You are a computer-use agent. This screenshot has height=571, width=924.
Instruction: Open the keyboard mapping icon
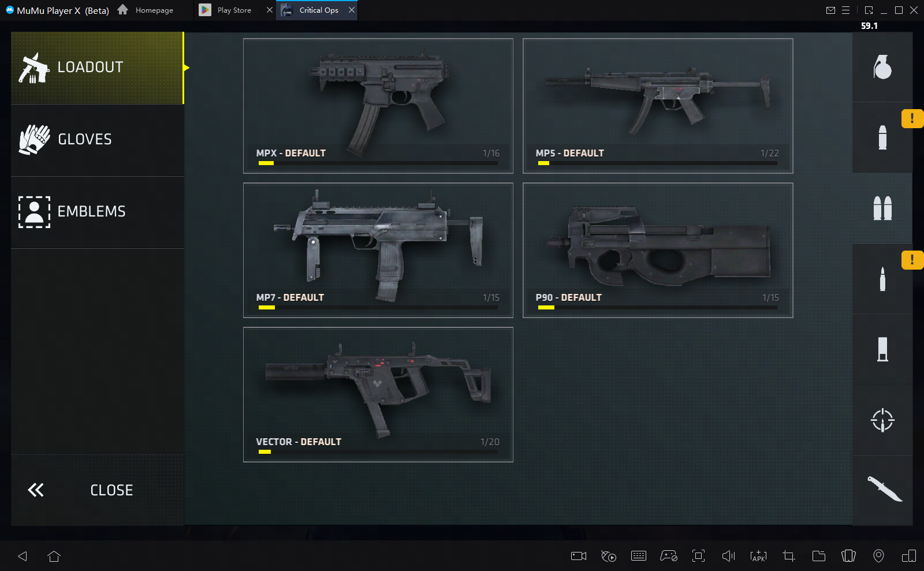click(x=639, y=556)
